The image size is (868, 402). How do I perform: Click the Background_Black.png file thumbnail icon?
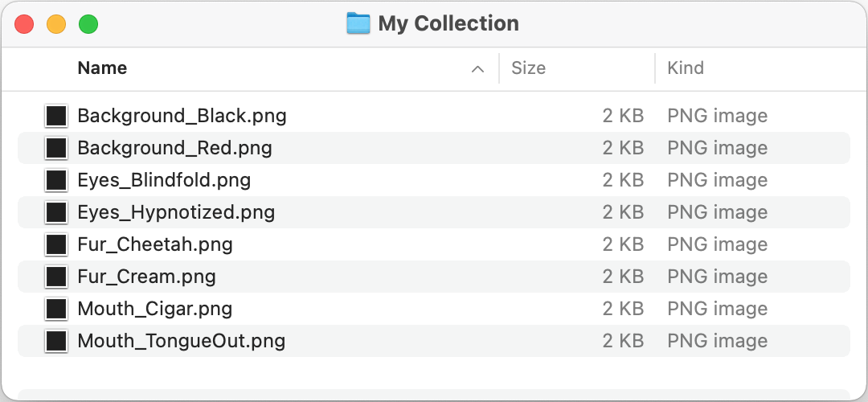pos(56,116)
